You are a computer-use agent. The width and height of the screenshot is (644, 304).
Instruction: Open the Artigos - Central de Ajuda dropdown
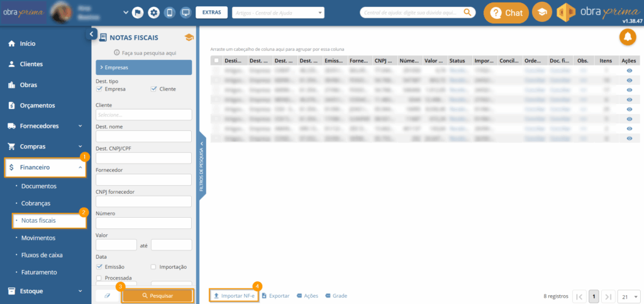pyautogui.click(x=278, y=13)
